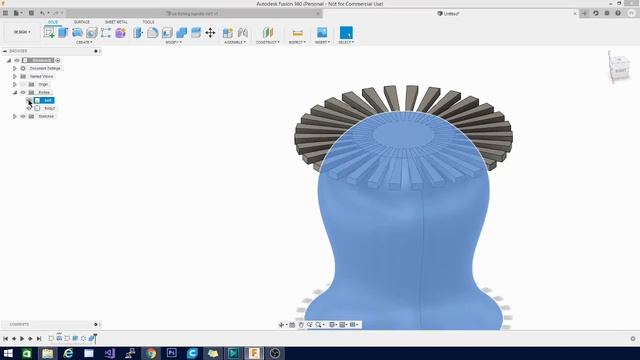Toggle visibility of Origin folder
640x360 pixels.
pos(23,84)
